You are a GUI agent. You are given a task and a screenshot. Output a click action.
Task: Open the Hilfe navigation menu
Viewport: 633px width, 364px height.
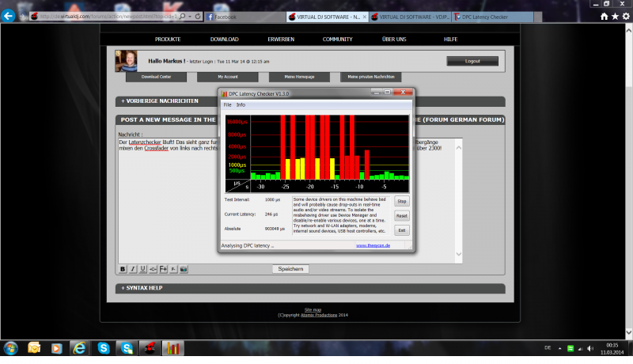coord(450,39)
